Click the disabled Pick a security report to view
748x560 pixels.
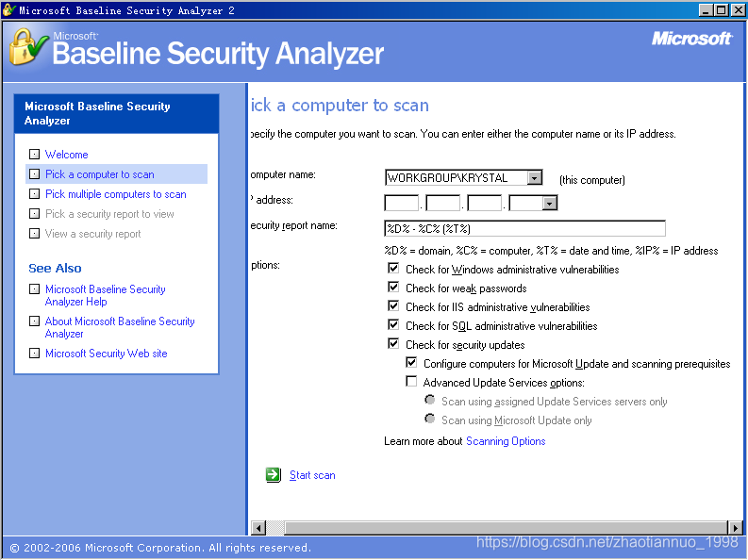109,214
